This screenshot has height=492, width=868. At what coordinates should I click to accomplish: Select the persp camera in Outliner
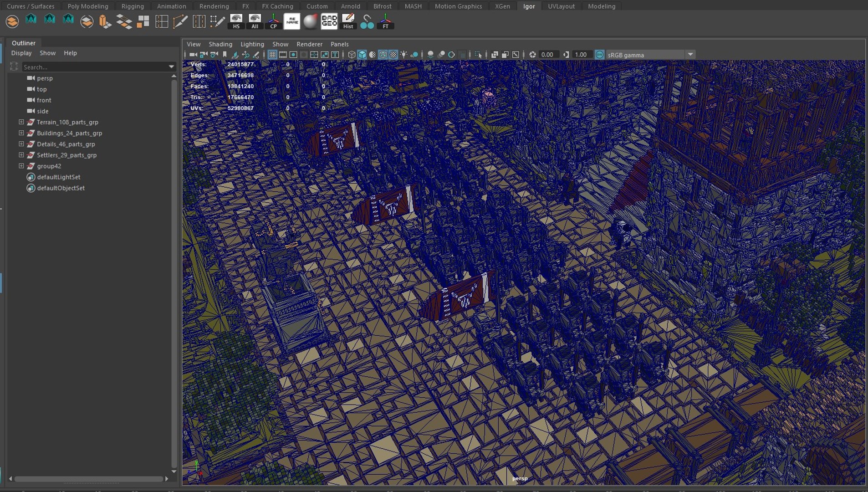click(45, 78)
